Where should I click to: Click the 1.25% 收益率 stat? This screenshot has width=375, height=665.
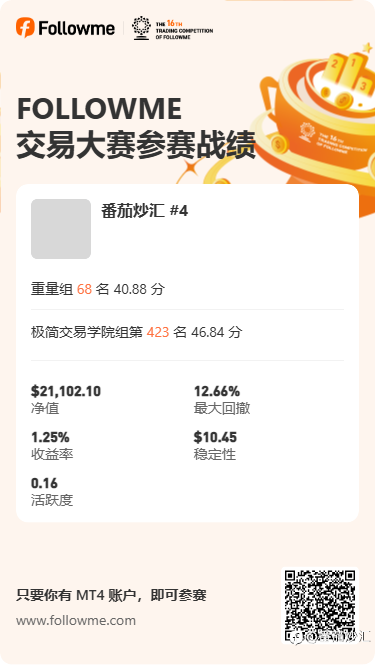pos(52,445)
